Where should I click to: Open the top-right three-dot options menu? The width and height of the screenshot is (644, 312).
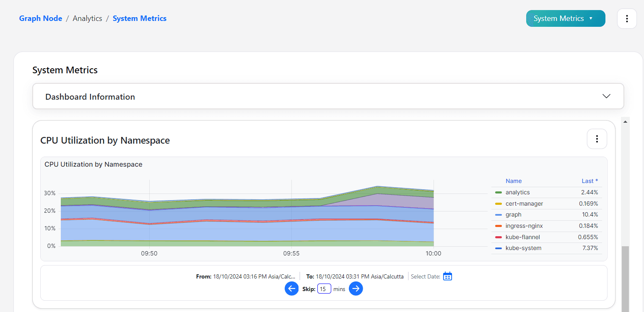tap(627, 18)
